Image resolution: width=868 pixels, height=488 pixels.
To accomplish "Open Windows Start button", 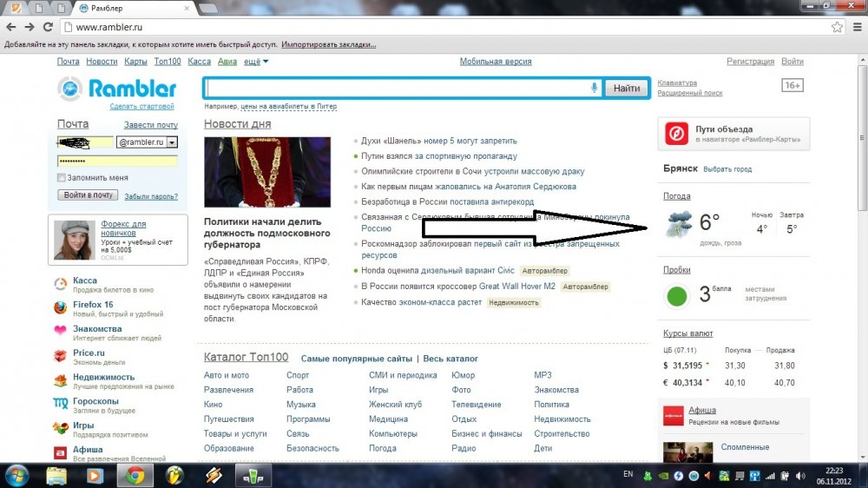I will point(16,476).
